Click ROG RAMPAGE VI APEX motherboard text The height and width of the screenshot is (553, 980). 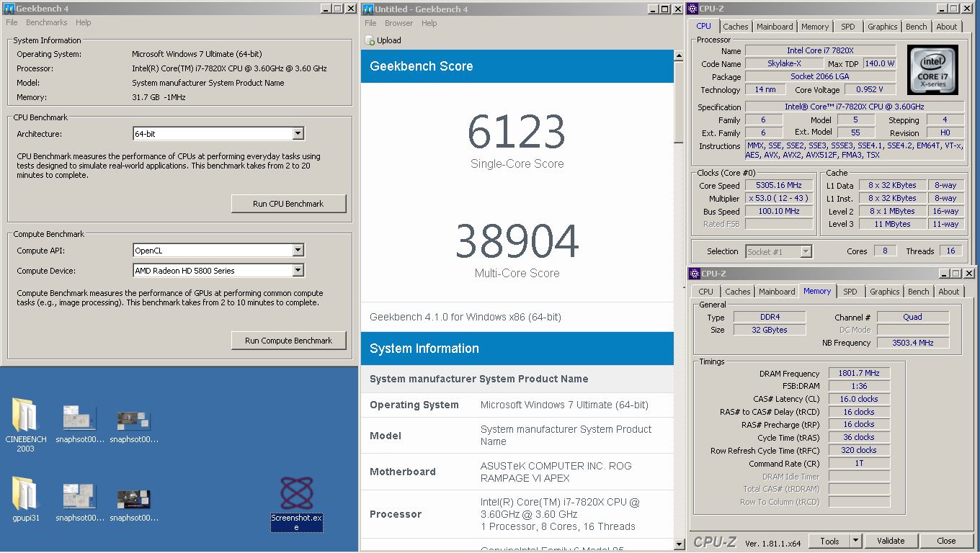click(556, 472)
